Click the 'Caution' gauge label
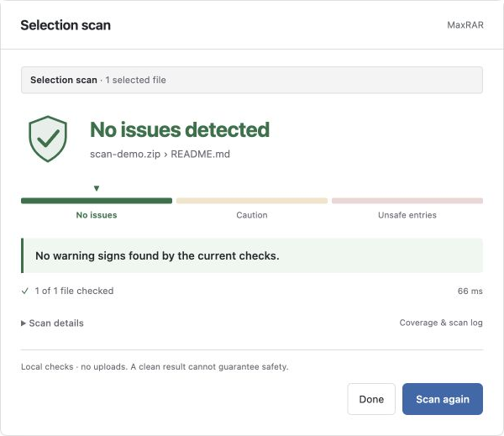 pos(252,215)
